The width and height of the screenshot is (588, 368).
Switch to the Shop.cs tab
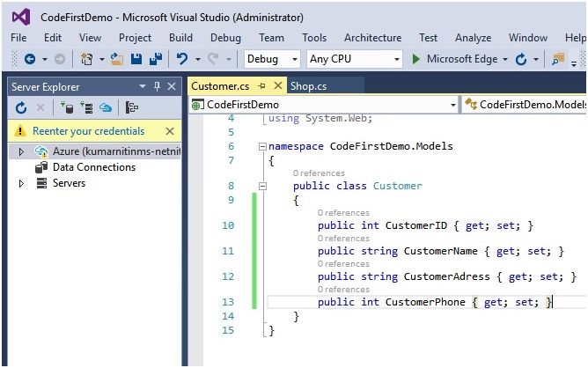pos(309,86)
